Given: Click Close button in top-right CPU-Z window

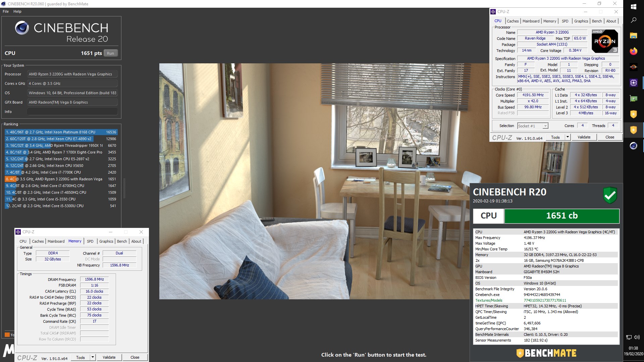Looking at the screenshot, I should 610,137.
